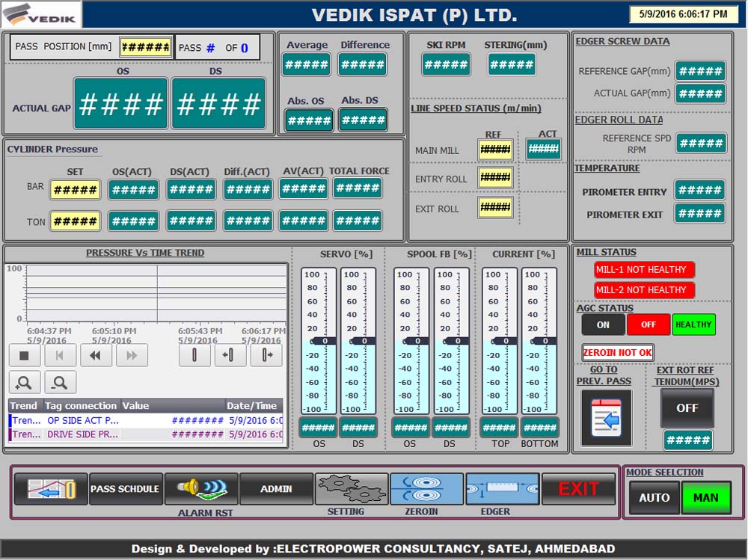Click the ALARM RST speaker icon
The image size is (748, 560).
pyautogui.click(x=201, y=489)
